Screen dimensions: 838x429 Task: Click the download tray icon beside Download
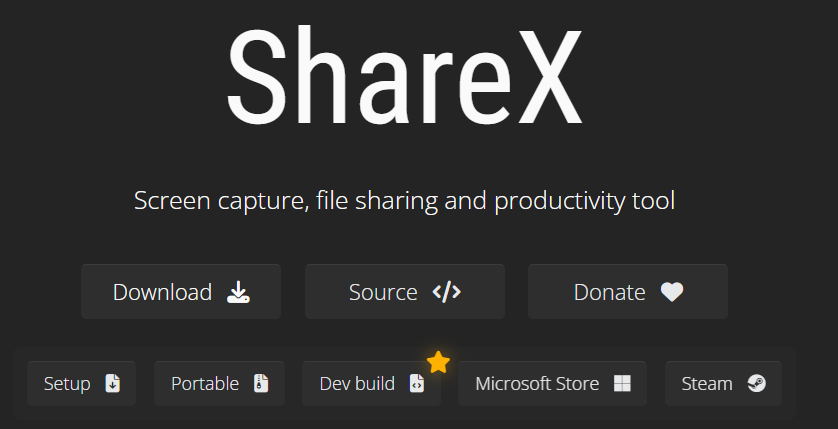238,292
